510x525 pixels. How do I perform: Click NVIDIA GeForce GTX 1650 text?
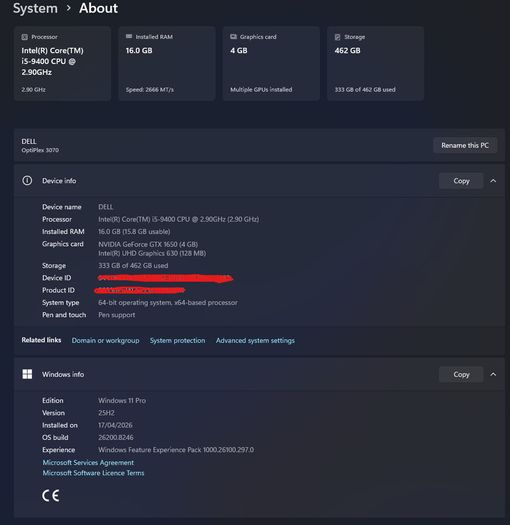[148, 244]
